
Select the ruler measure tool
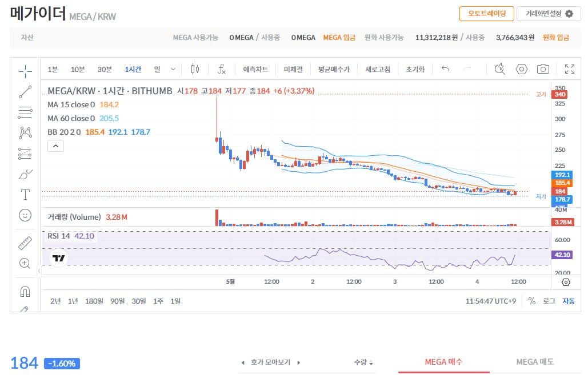[x=25, y=243]
